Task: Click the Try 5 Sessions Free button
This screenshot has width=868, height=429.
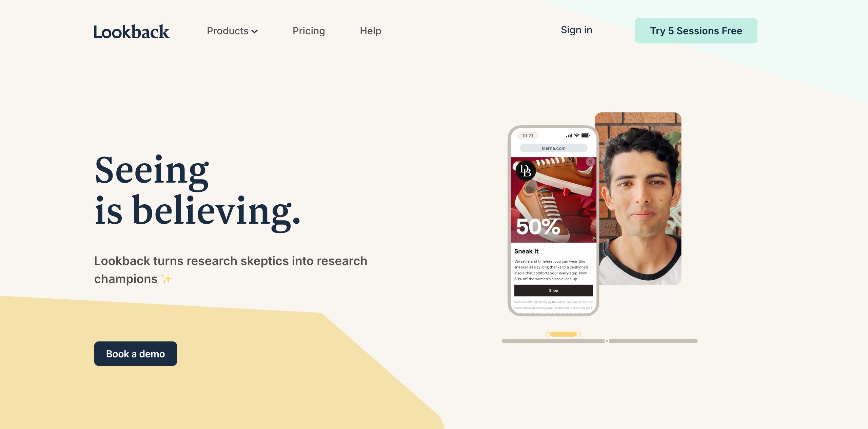Action: click(x=696, y=31)
